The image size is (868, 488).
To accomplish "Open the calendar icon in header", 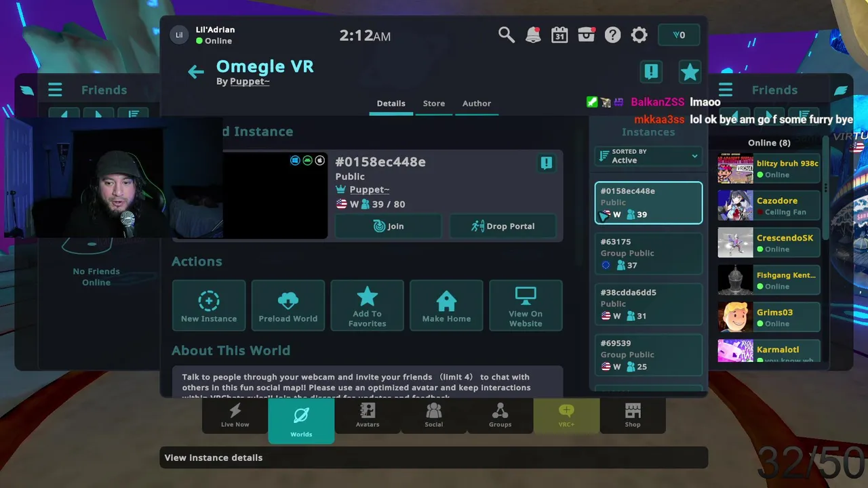I will (559, 35).
